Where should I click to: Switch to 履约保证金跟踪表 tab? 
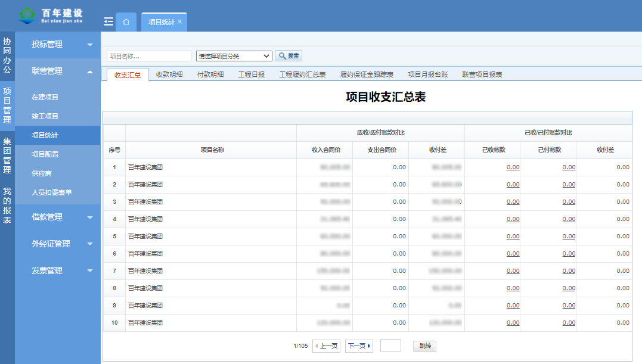point(367,74)
